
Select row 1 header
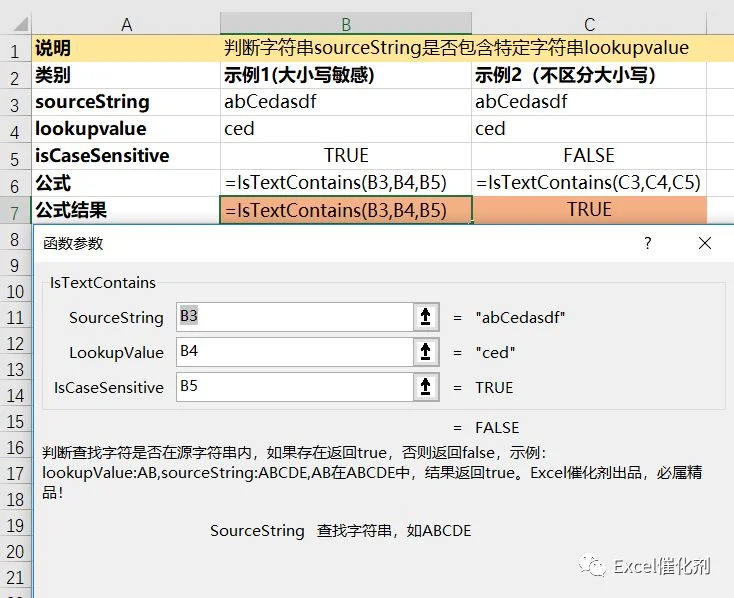(x=15, y=49)
